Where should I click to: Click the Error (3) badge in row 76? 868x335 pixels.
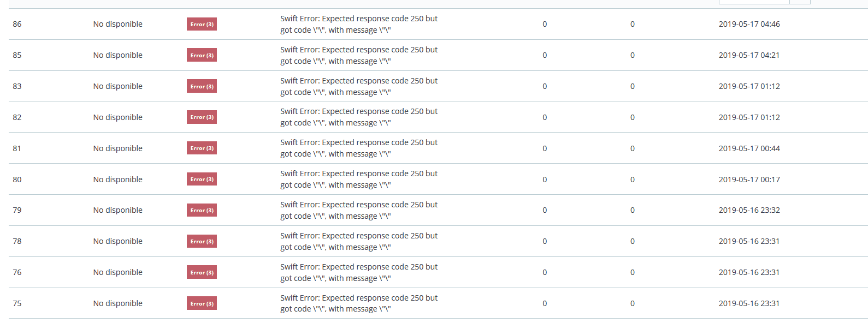202,272
